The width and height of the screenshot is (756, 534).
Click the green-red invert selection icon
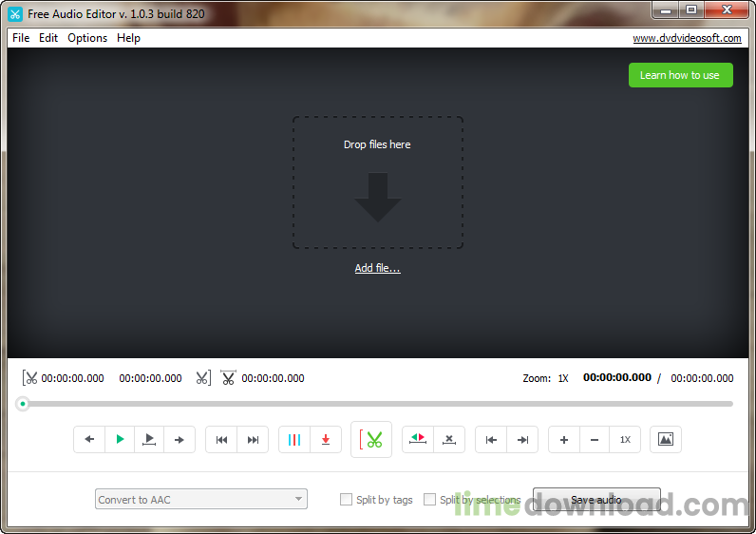pyautogui.click(x=418, y=439)
